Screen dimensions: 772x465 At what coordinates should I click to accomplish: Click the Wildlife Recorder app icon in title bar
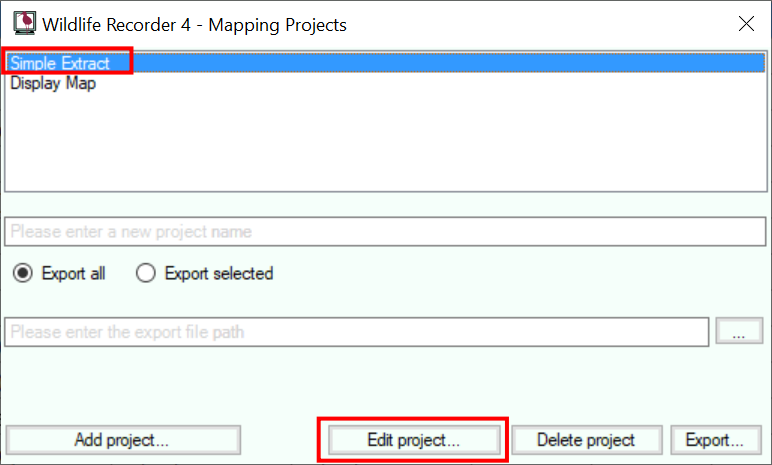coord(25,23)
